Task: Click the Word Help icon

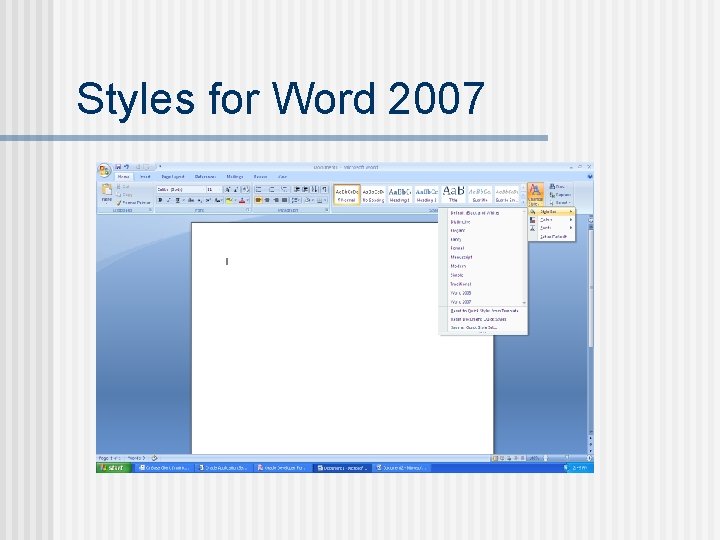Action: (590, 176)
